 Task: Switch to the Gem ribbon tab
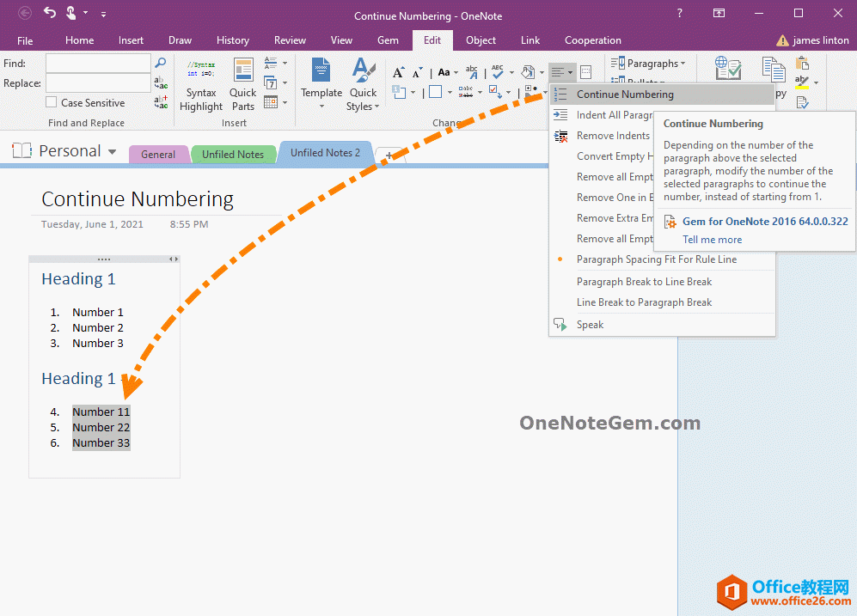coord(388,40)
